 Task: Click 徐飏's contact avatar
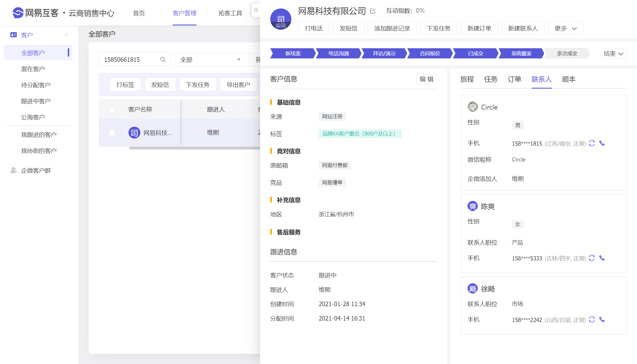click(473, 289)
